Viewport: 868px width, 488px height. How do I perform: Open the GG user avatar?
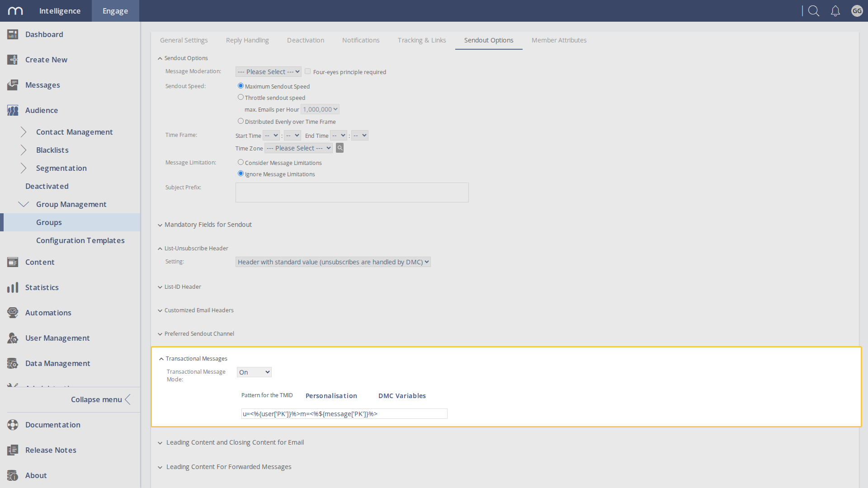857,11
